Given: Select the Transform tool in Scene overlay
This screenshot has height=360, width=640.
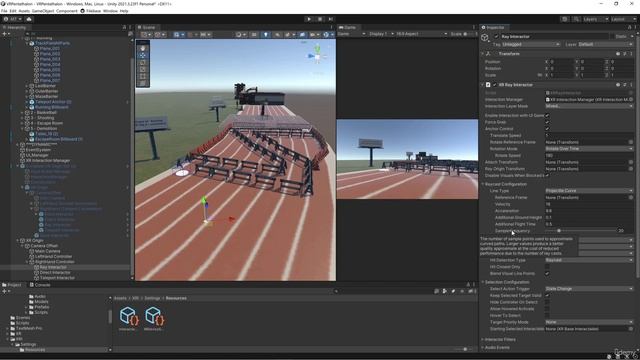Looking at the screenshot, I should click(142, 83).
